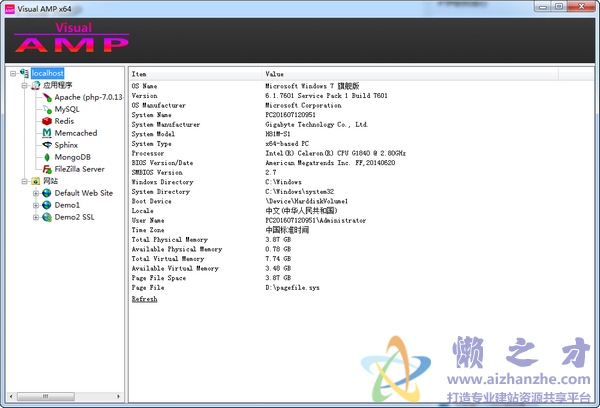The height and width of the screenshot is (408, 600).
Task: Click the Apache feather icon
Action: pos(47,97)
